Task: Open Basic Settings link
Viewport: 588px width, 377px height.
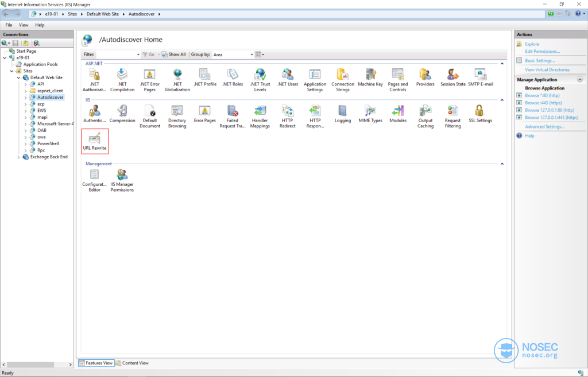Action: click(540, 61)
